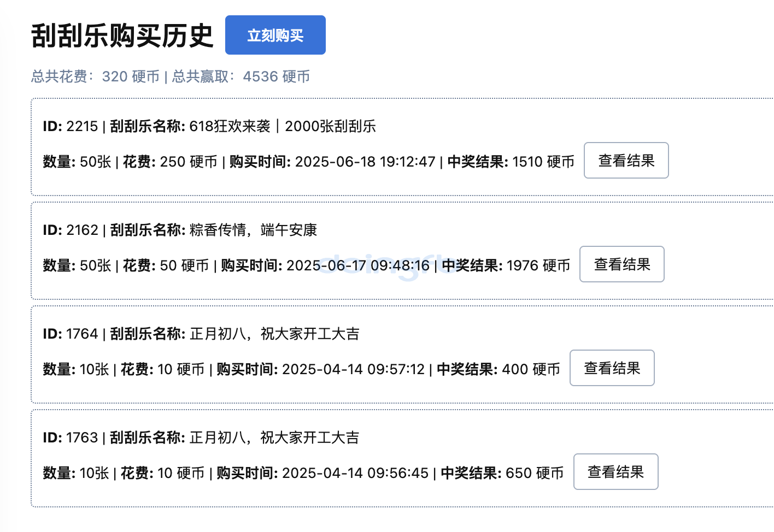Viewport: 774px width, 532px height.
Task: Click the 总共花费: 320 硬币 summary text
Action: coord(95,76)
